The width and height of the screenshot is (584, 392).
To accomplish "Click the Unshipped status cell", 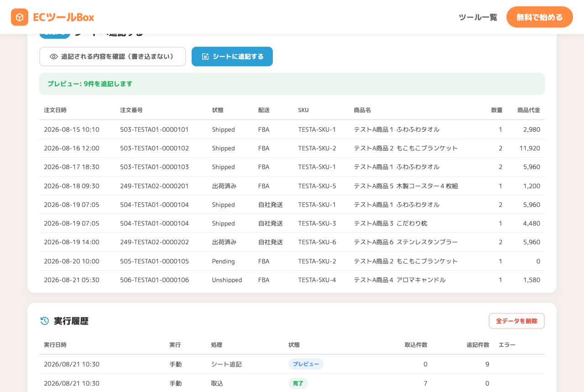I will [227, 280].
